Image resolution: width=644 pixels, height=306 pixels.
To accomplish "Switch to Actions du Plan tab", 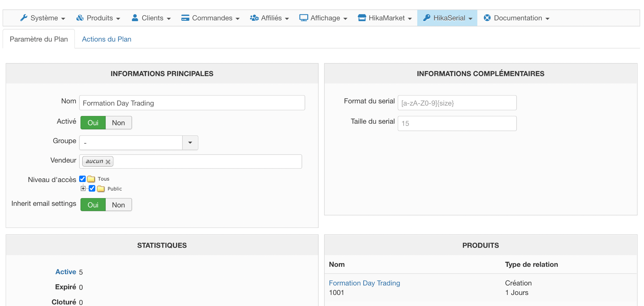I will [106, 39].
